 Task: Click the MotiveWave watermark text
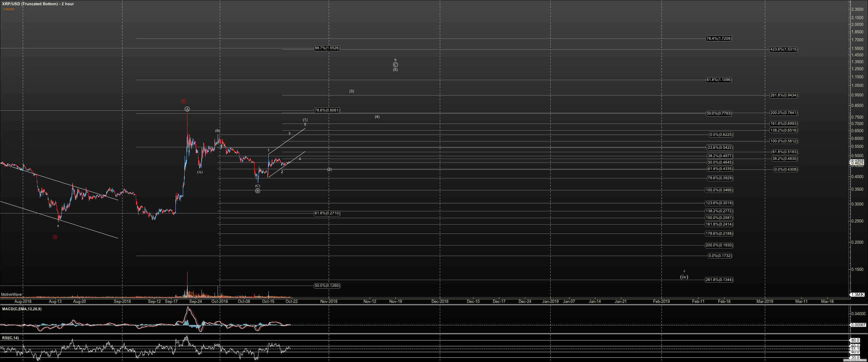[x=11, y=295]
